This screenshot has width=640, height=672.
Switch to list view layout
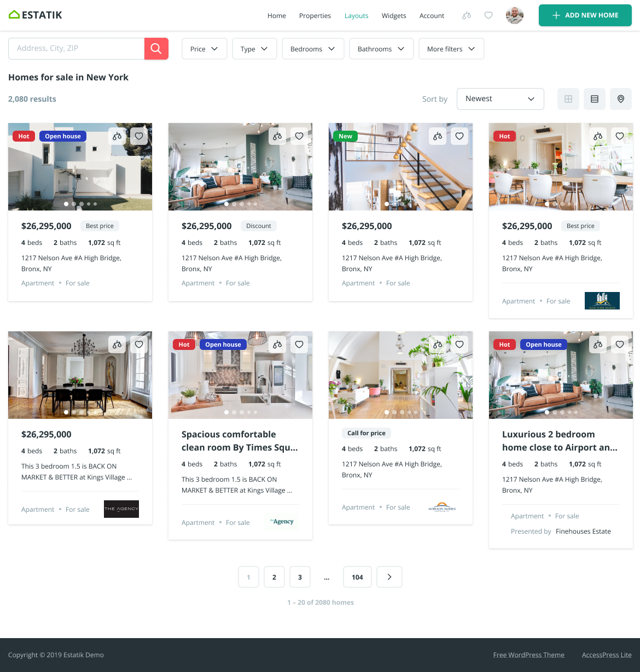coord(594,99)
